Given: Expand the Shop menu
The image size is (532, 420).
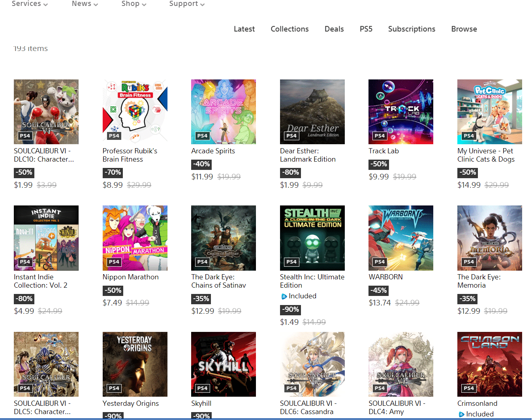Looking at the screenshot, I should 133,4.
